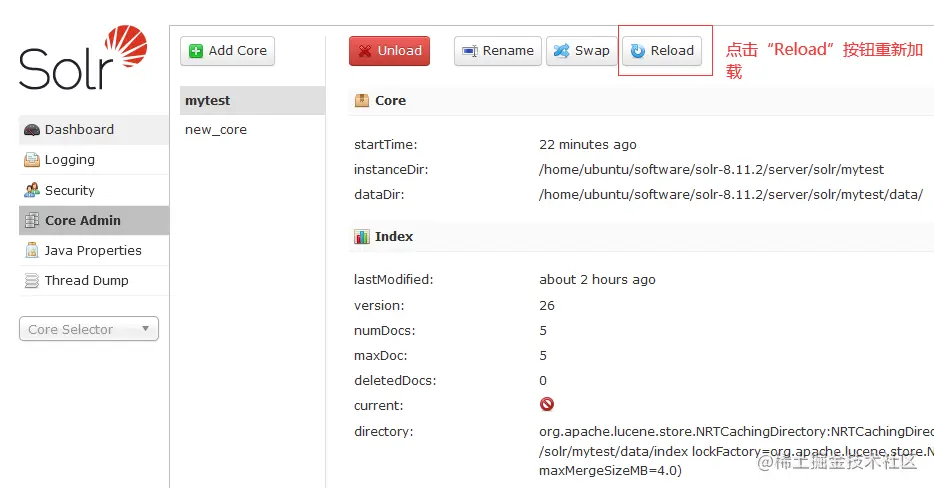Click the instanceDir label
Image resolution: width=934 pixels, height=488 pixels.
coord(391,170)
